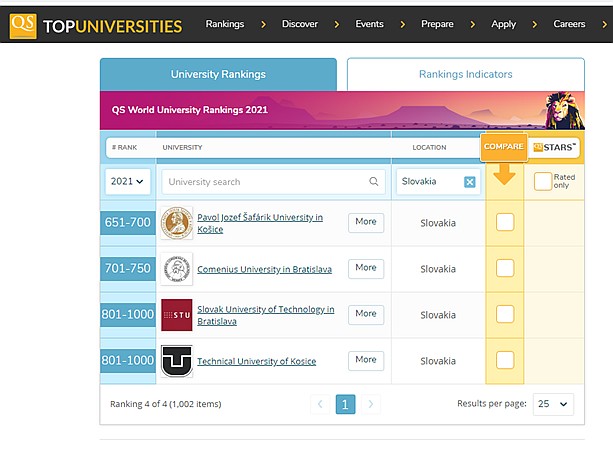Open Results per page dropdown
The height and width of the screenshot is (462, 613).
pos(553,404)
